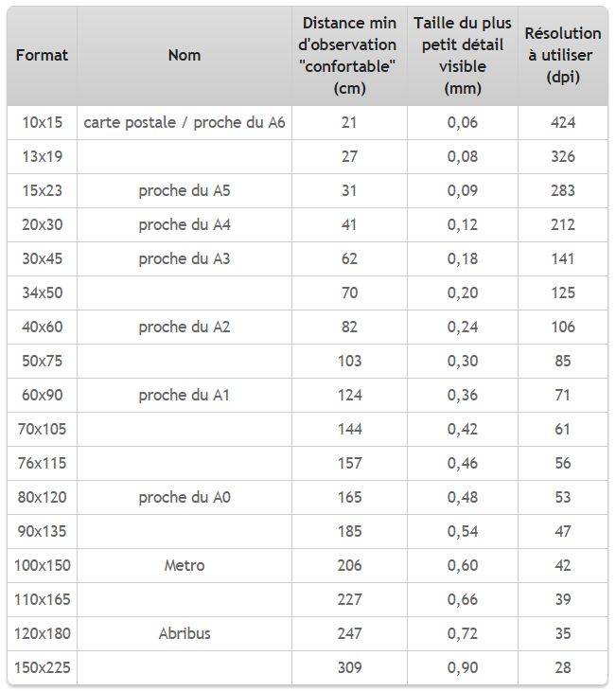Click the 150x225 format cell
The width and height of the screenshot is (616, 691).
click(x=42, y=667)
